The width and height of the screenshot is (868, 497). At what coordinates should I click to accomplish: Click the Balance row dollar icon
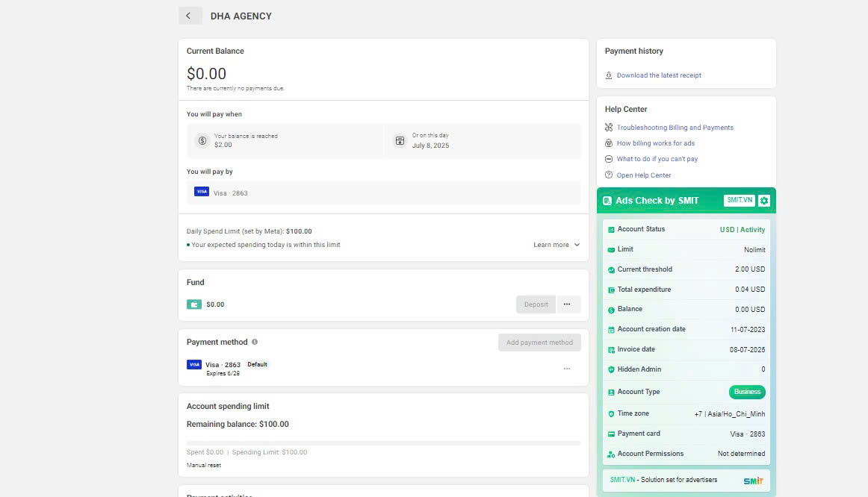click(611, 310)
